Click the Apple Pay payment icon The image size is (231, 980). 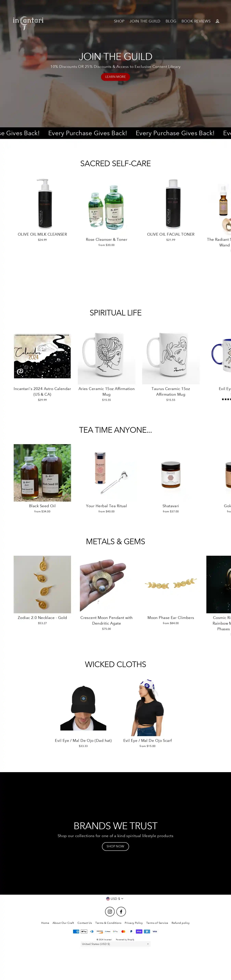[84, 932]
